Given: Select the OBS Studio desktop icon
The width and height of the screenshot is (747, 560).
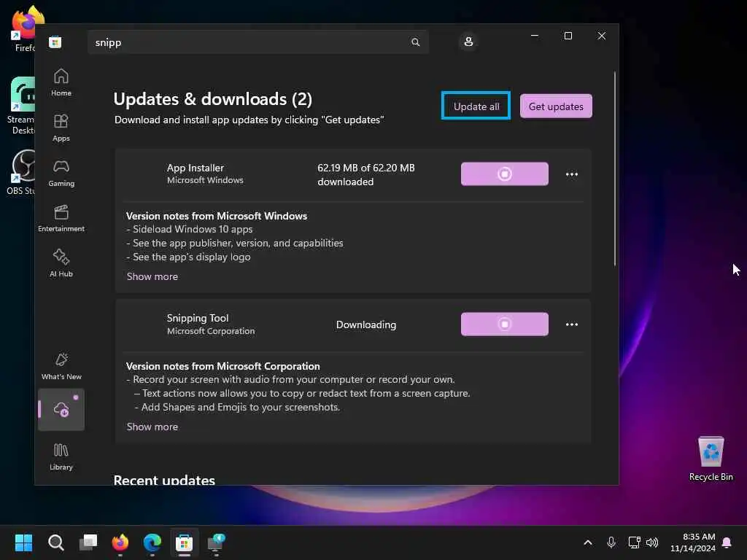Looking at the screenshot, I should (20, 172).
